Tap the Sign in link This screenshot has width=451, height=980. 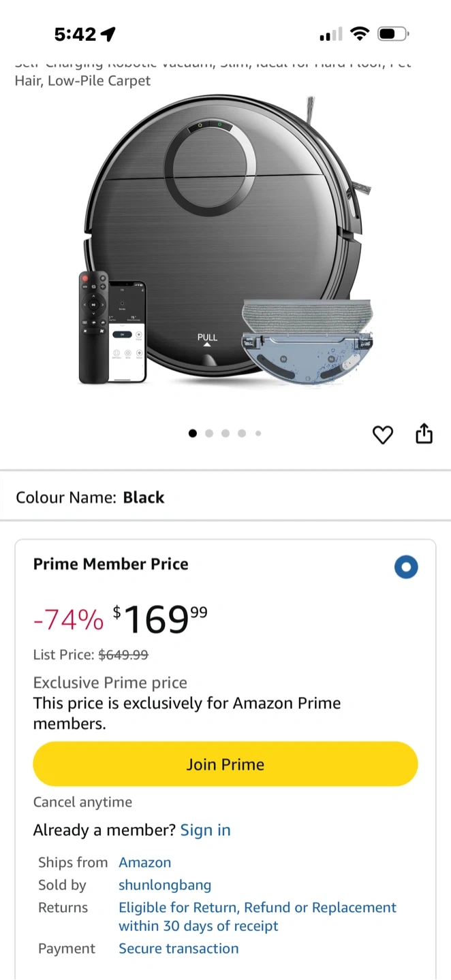(x=205, y=830)
